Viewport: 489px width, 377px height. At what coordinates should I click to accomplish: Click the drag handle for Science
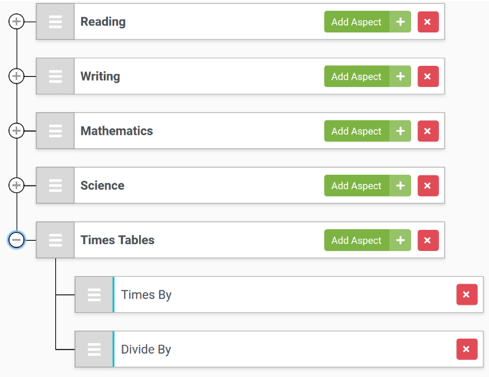55,186
